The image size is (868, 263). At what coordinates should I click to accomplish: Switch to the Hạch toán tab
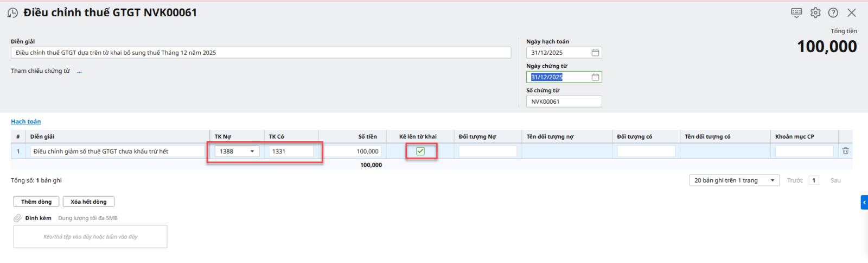(x=25, y=122)
